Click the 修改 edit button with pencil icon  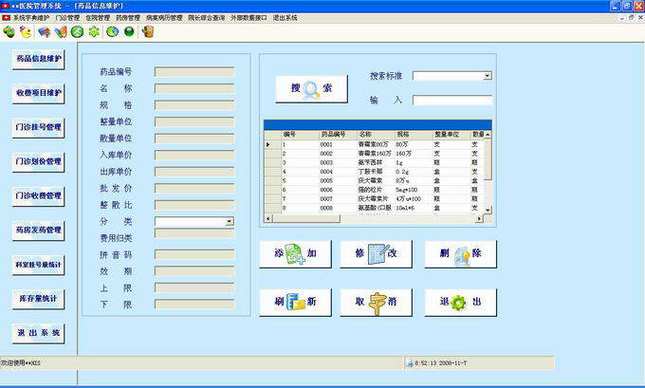click(376, 254)
